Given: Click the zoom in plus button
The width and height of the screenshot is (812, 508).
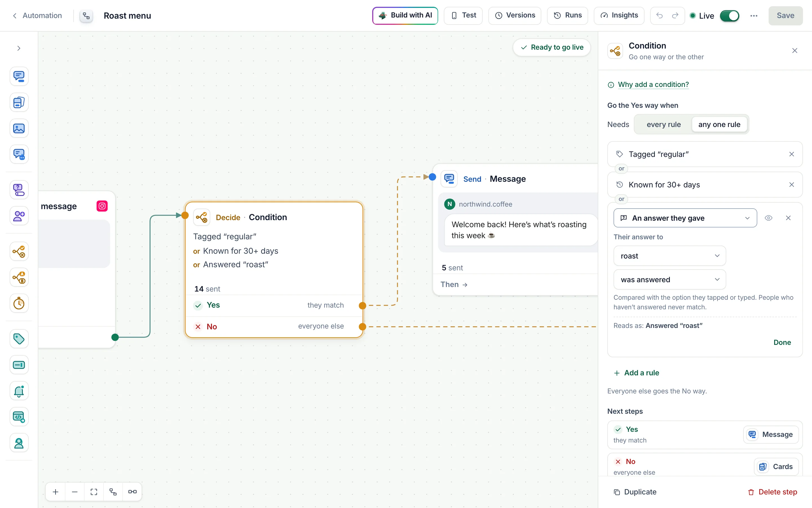Looking at the screenshot, I should [x=56, y=492].
